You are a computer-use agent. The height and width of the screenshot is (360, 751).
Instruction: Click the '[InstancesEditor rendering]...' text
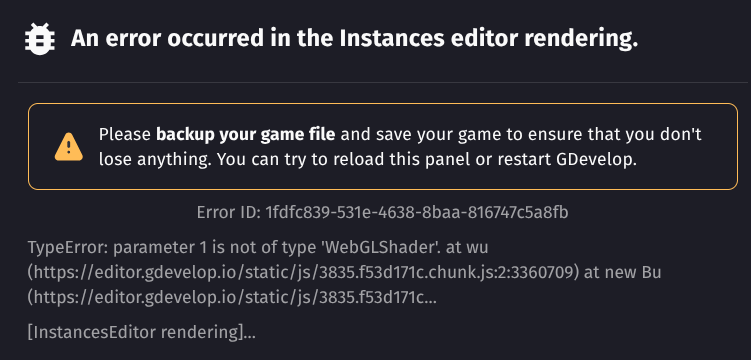coord(142,332)
